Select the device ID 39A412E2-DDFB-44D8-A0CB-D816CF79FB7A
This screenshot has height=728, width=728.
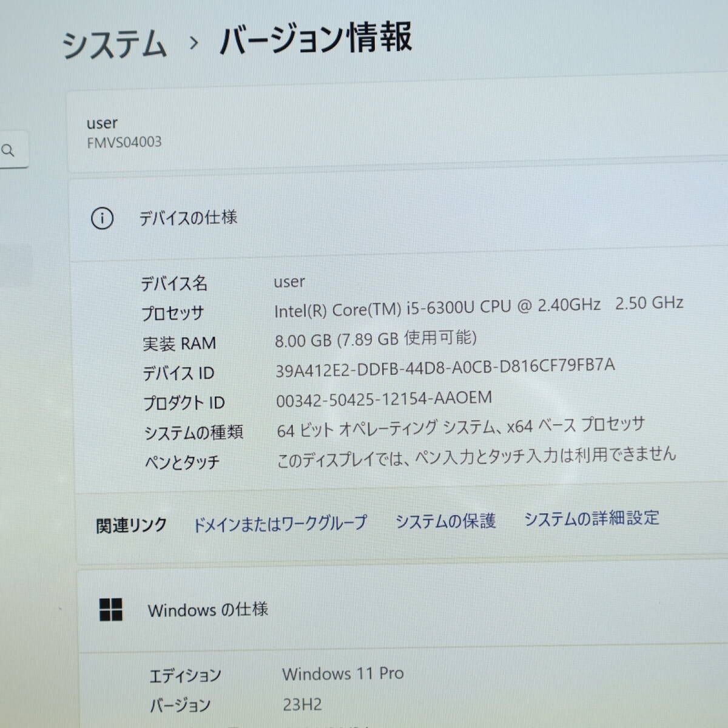point(445,368)
